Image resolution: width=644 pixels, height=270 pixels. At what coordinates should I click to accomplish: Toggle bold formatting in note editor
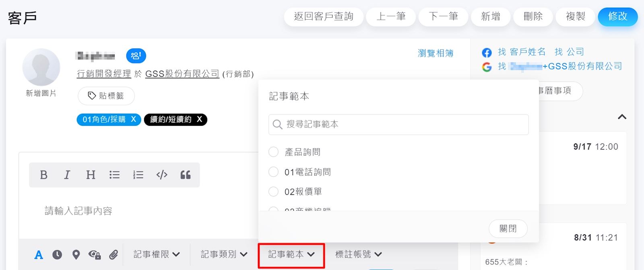(44, 175)
